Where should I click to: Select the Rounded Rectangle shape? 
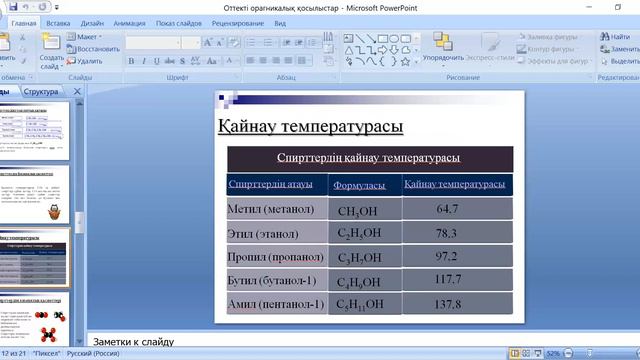click(x=405, y=39)
